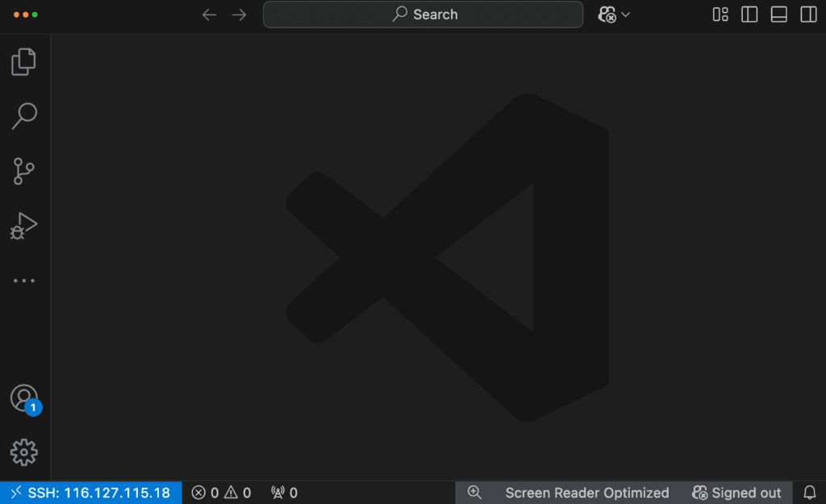The width and height of the screenshot is (826, 504).
Task: Open the Run and Debug view
Action: coord(23,226)
